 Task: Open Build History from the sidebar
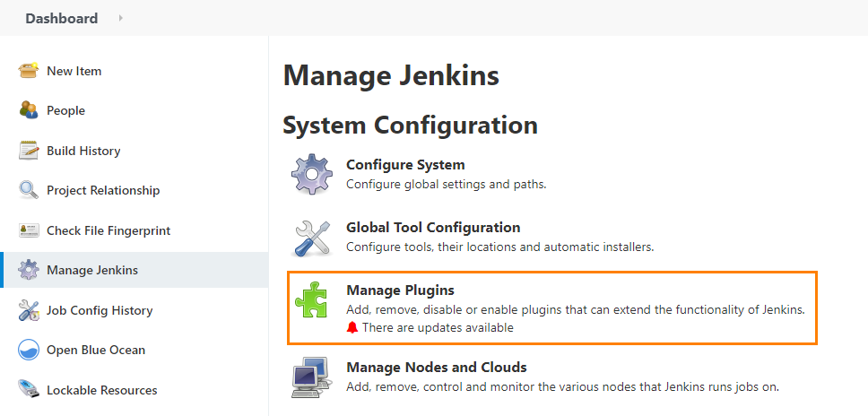tap(83, 151)
